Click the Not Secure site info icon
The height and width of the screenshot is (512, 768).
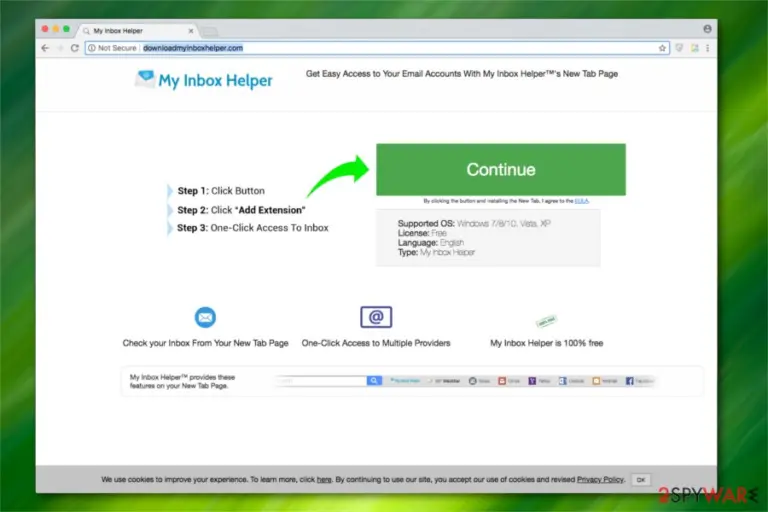point(92,48)
